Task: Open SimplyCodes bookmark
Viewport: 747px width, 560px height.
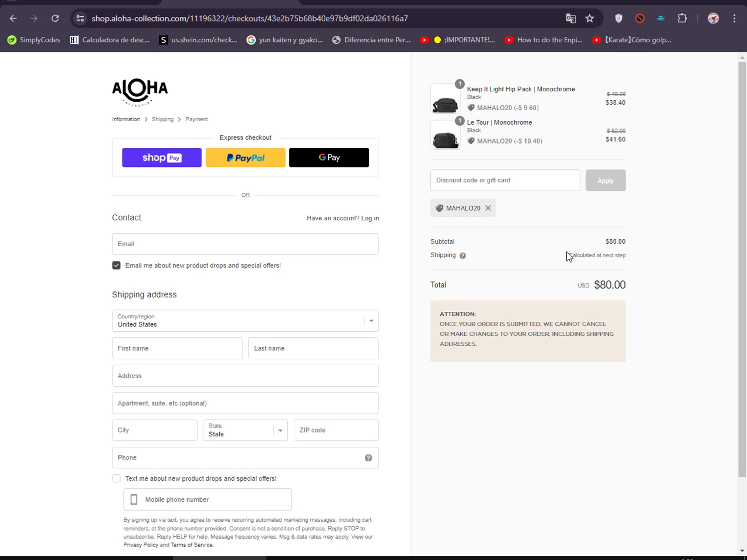Action: coord(34,40)
